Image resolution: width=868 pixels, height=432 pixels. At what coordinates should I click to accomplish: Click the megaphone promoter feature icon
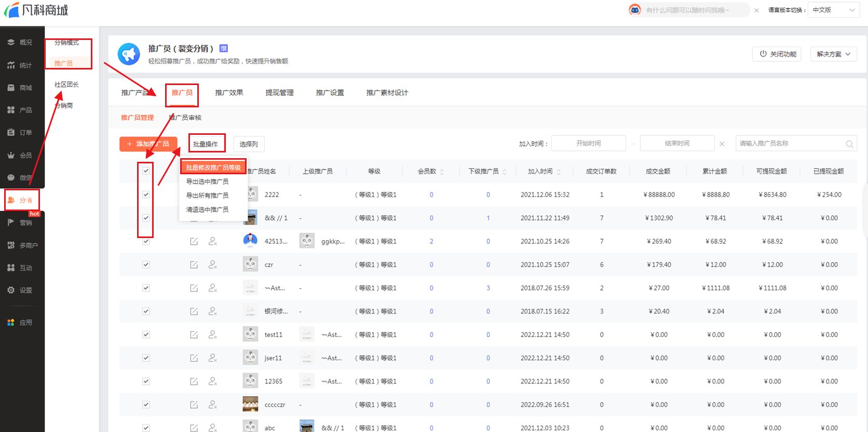(129, 54)
